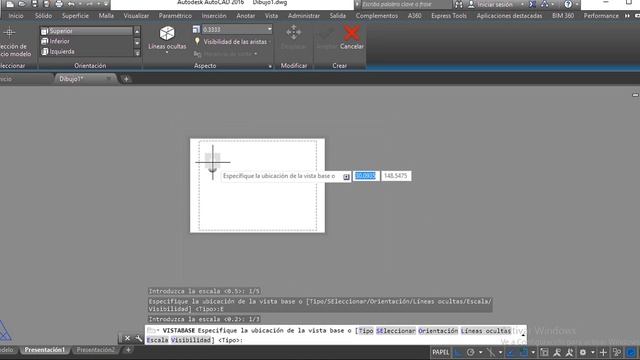Choose the Tipo command option

point(366,331)
